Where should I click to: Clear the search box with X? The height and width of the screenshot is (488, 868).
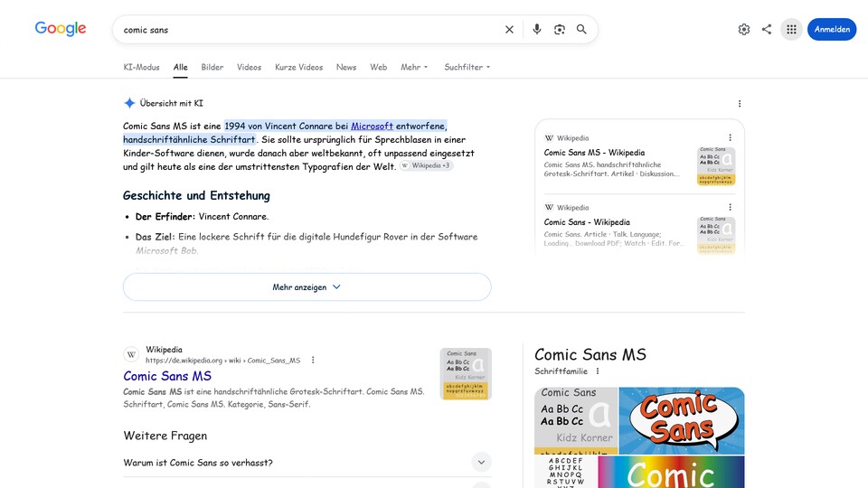click(x=509, y=29)
